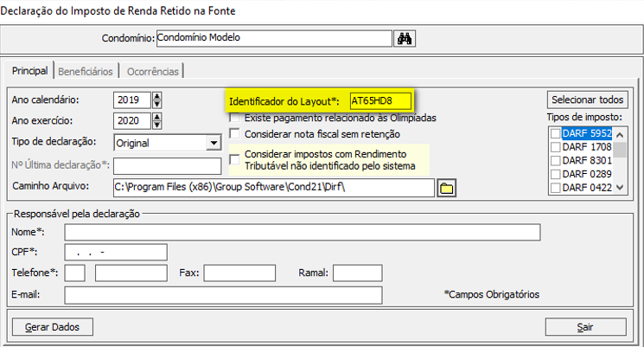
Task: Click the Ano exercício value field
Action: click(x=132, y=121)
